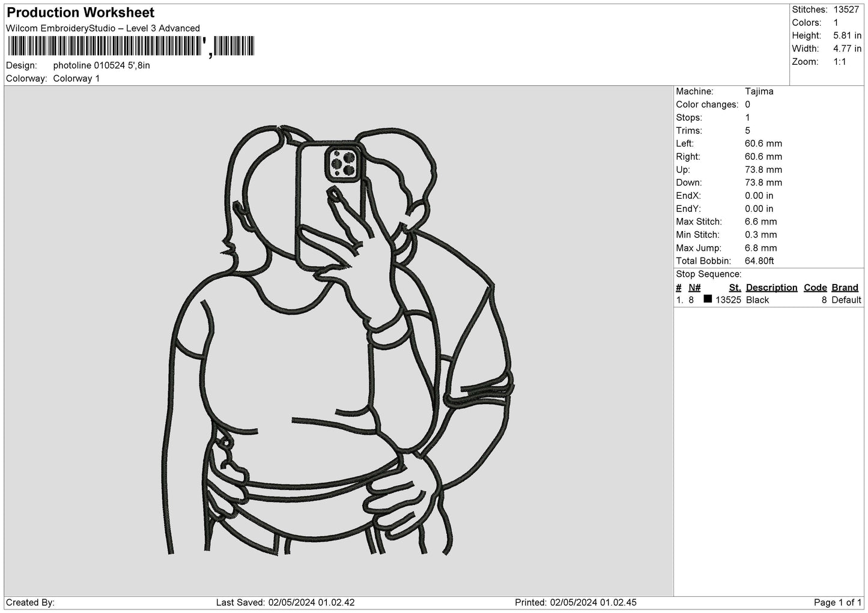Click the St. column header
868x613 pixels.
point(735,288)
